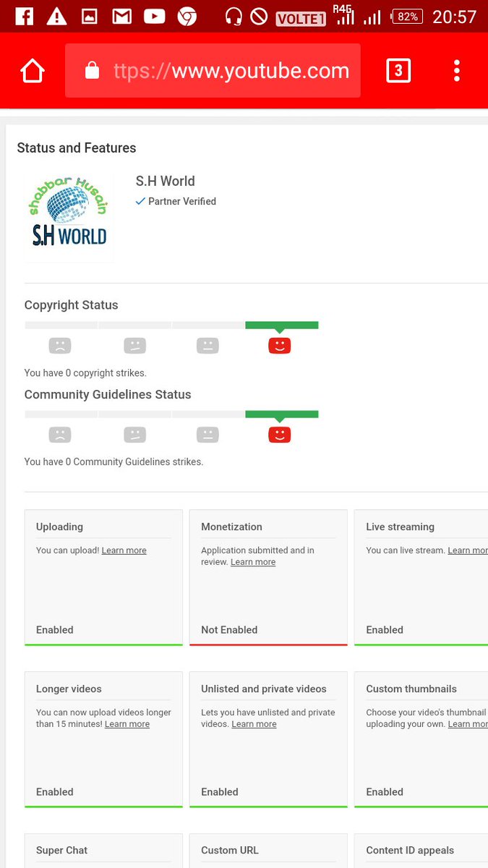The height and width of the screenshot is (868, 488).
Task: Click the Live streaming card title
Action: pos(400,527)
